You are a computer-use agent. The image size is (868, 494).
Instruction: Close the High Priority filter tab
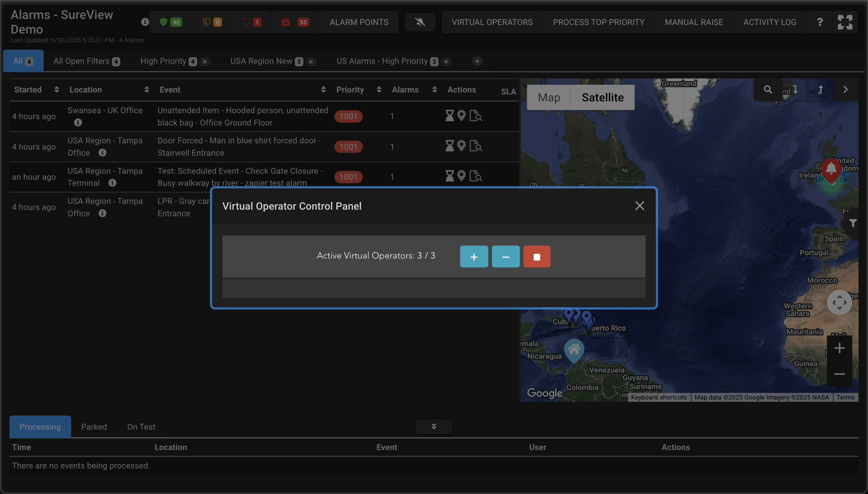204,62
